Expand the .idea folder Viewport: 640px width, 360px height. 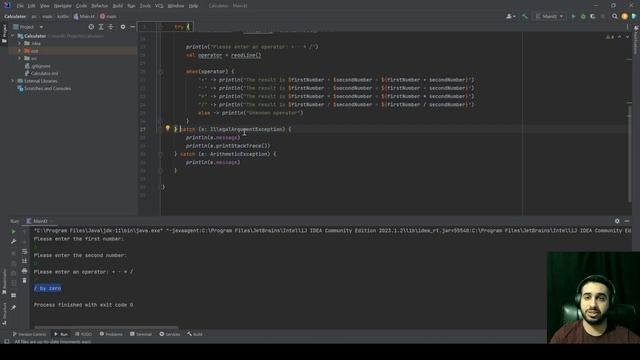(19, 43)
